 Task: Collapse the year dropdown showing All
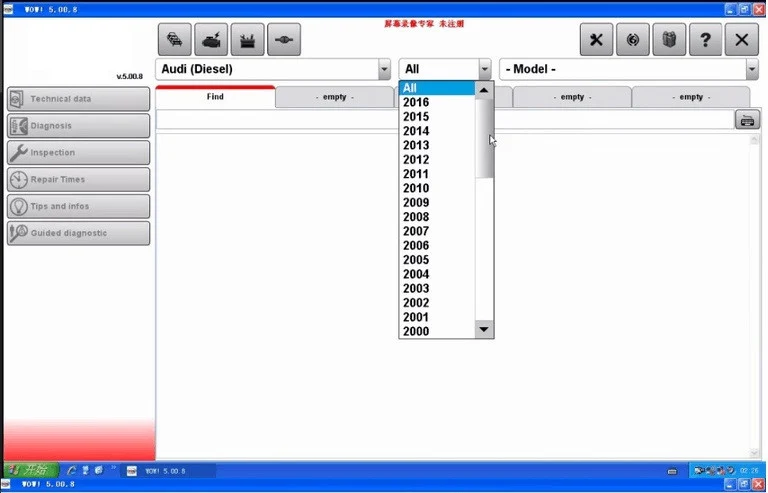pyautogui.click(x=484, y=70)
